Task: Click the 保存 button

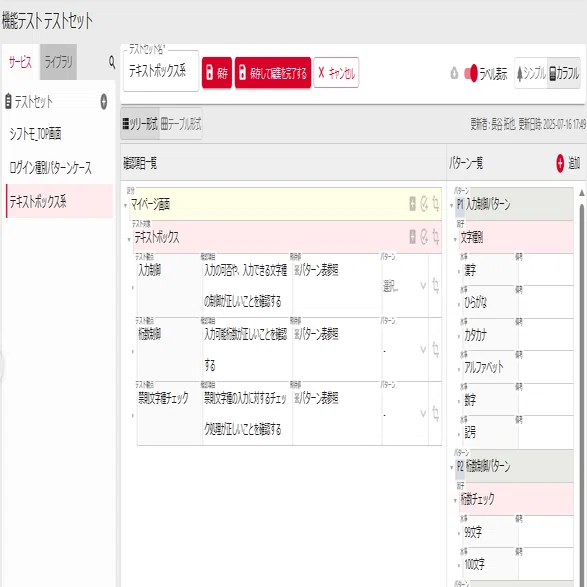Action: (x=217, y=73)
